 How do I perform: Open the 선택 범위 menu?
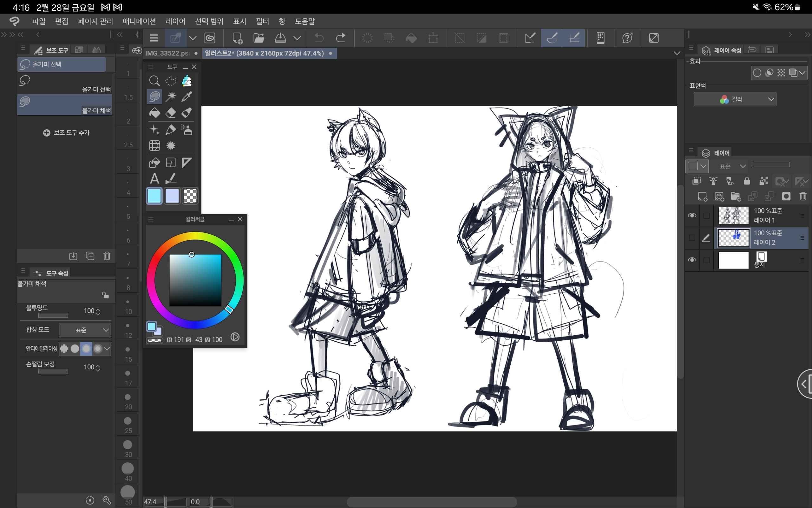(x=209, y=21)
